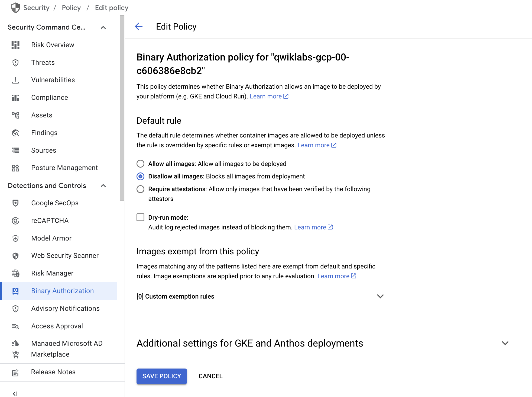Image resolution: width=532 pixels, height=397 pixels.
Task: Open external link icon beside platform Learn more
Action: 286,96
